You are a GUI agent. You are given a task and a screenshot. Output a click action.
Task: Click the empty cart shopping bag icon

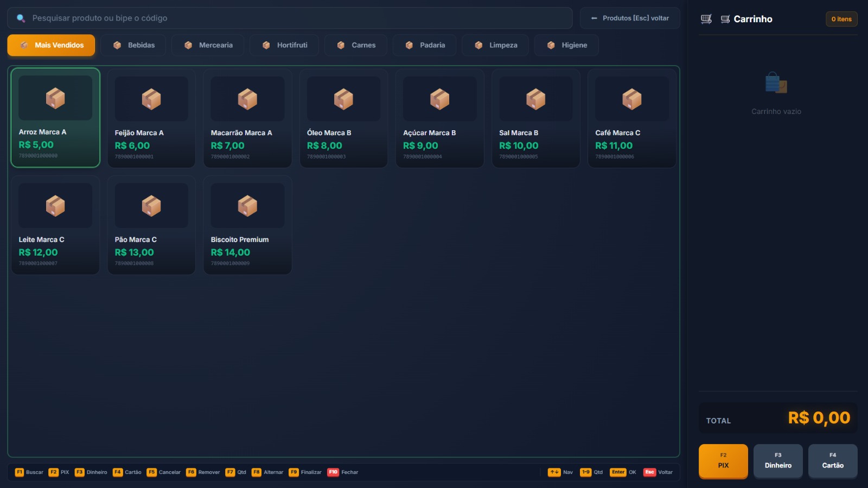pos(776,83)
